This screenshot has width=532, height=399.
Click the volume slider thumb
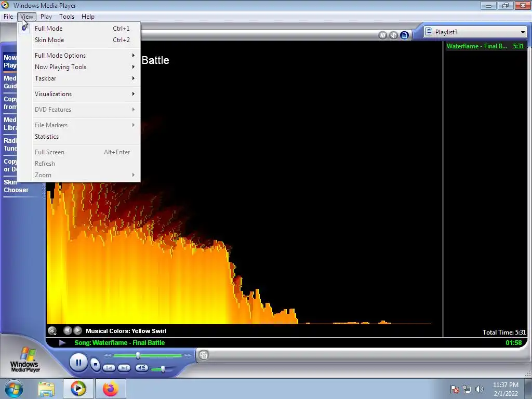(163, 369)
